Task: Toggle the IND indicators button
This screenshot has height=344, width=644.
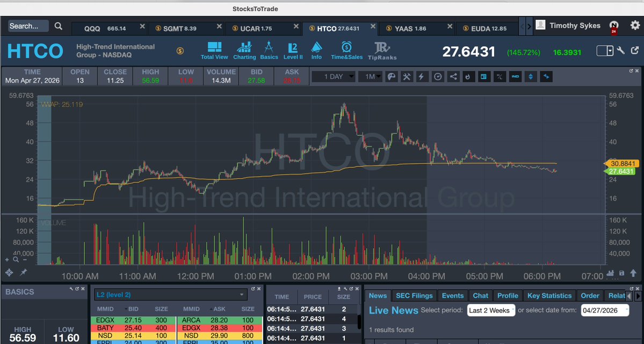Action: (x=515, y=77)
